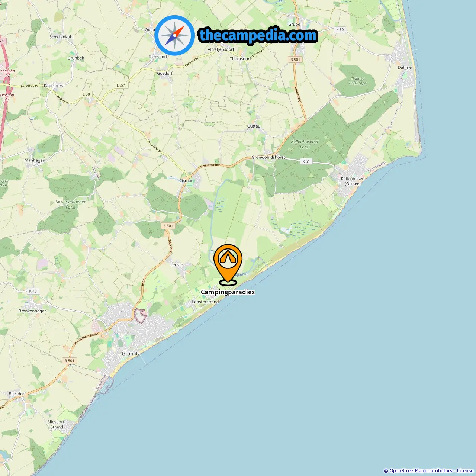
Task: Open the License link
Action: [x=465, y=471]
